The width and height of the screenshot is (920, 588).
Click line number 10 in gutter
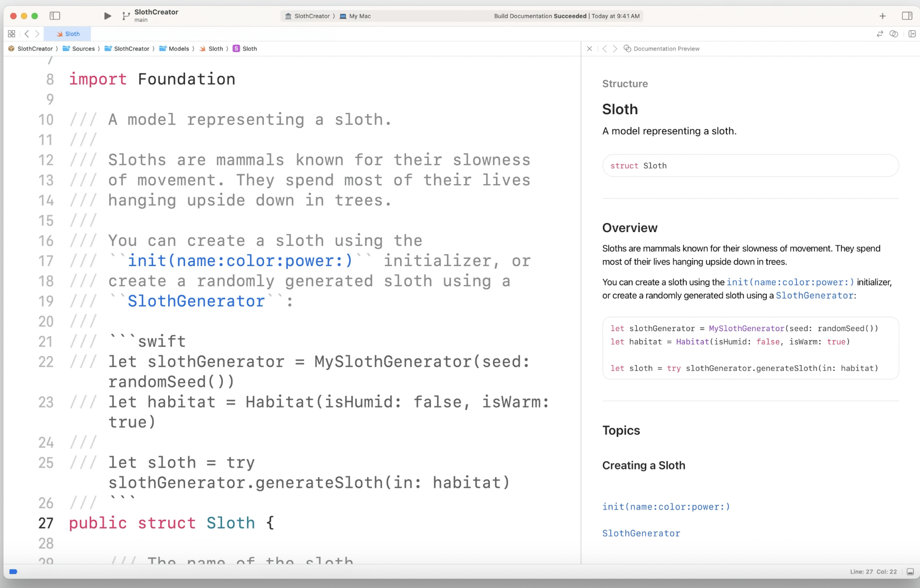46,120
